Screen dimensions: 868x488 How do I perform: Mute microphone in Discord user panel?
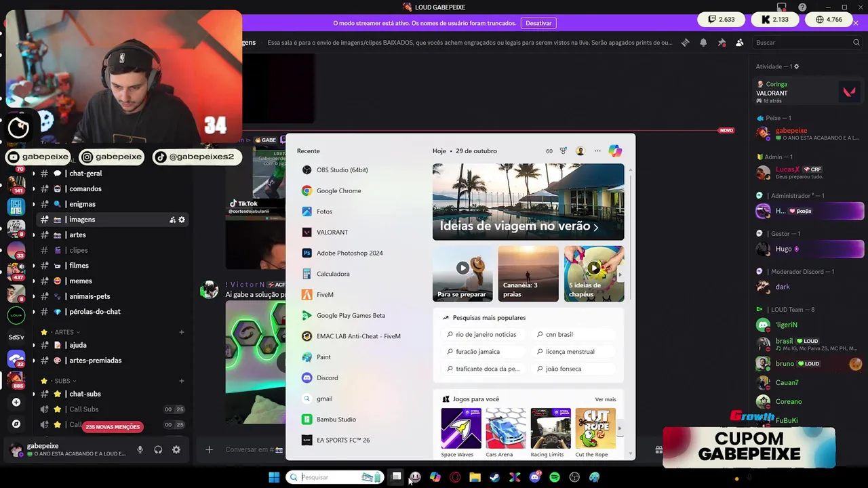point(140,449)
